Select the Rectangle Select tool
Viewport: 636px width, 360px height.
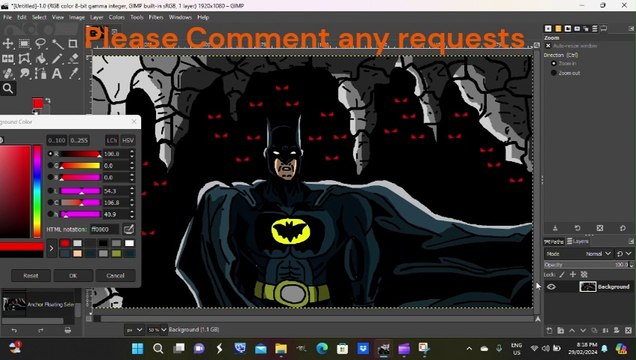[x=24, y=43]
